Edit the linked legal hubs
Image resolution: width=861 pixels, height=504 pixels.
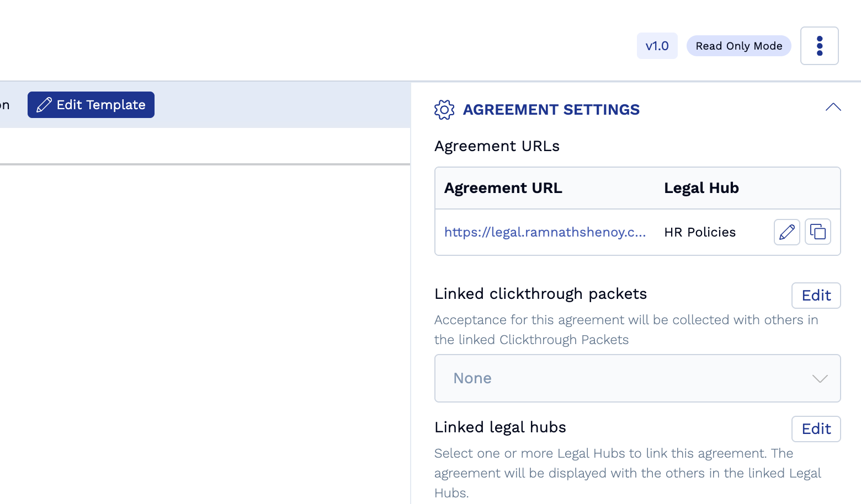tap(816, 429)
